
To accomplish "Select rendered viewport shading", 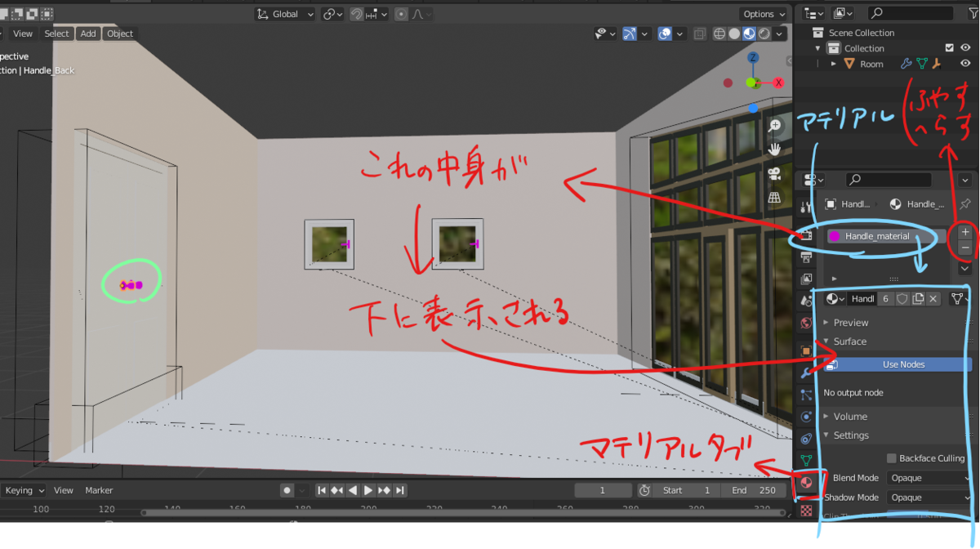I will 764,33.
